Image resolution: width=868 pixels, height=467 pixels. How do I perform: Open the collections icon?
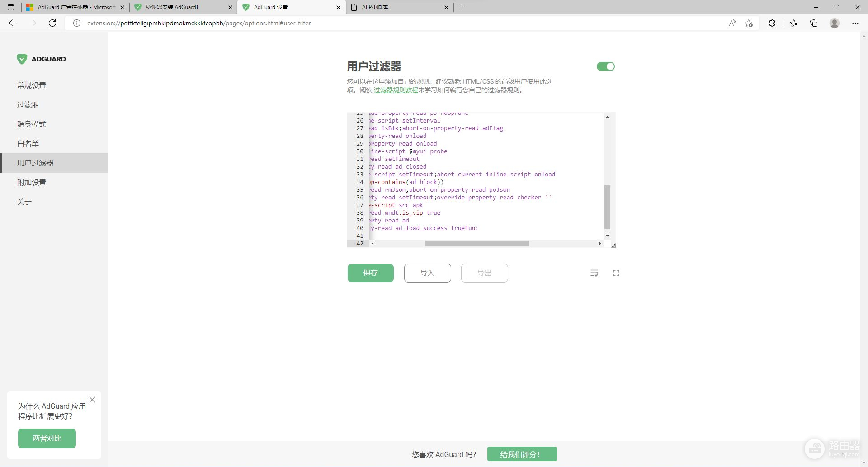814,23
